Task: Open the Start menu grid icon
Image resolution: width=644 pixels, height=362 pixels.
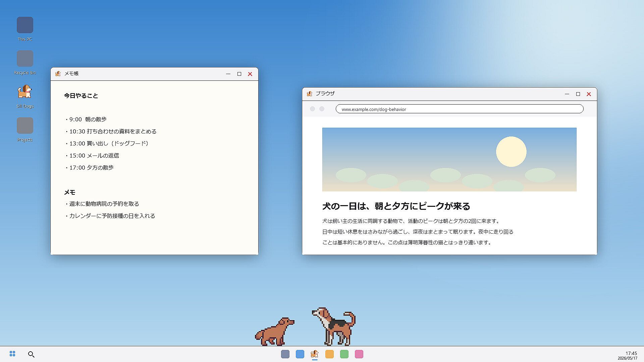Action: click(x=12, y=354)
